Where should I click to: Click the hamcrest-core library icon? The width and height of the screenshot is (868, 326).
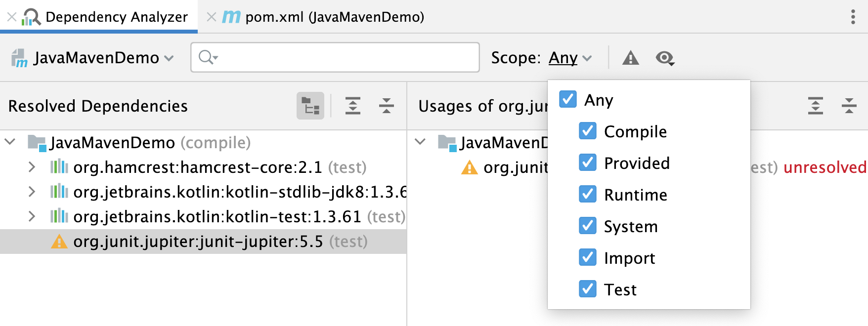(x=59, y=167)
